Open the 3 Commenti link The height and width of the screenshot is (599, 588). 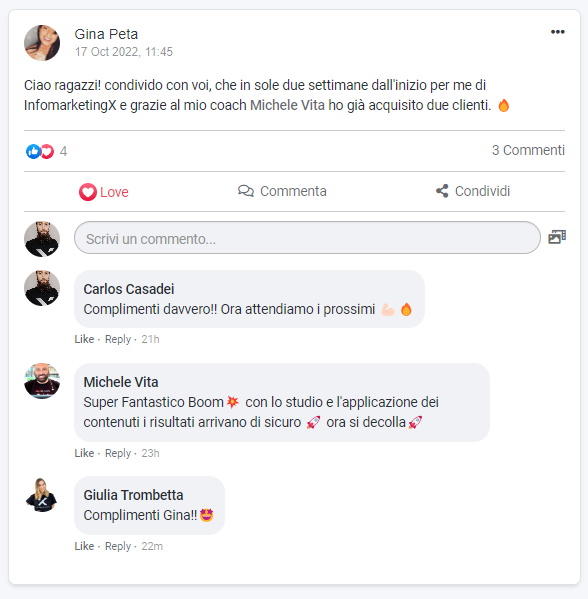[x=528, y=150]
